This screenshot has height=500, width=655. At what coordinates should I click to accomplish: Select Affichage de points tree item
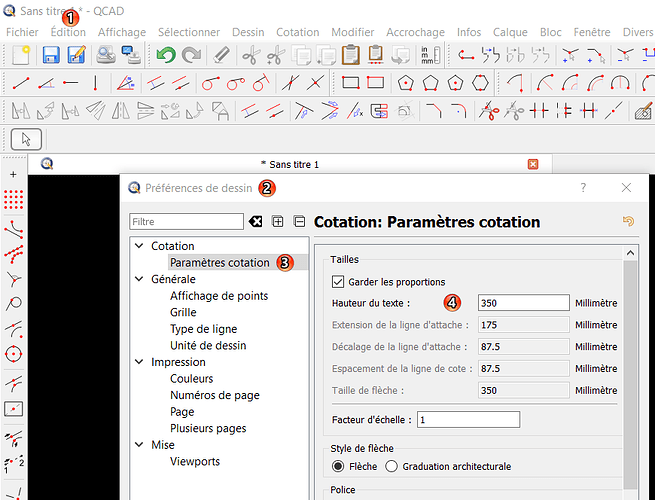[x=219, y=296]
